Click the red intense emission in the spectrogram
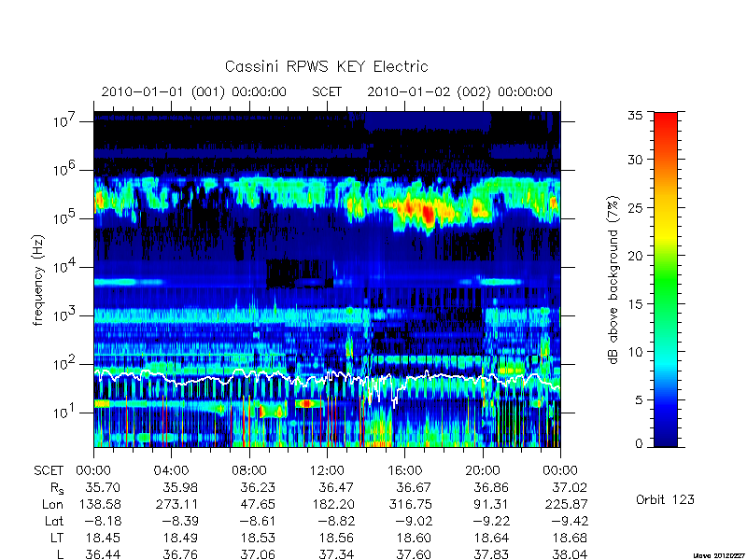The height and width of the screenshot is (560, 747). tap(428, 214)
